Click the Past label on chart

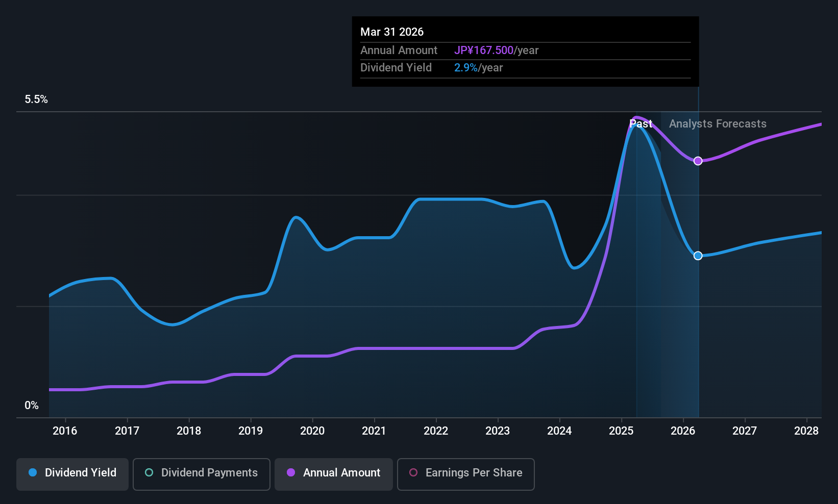coord(640,123)
